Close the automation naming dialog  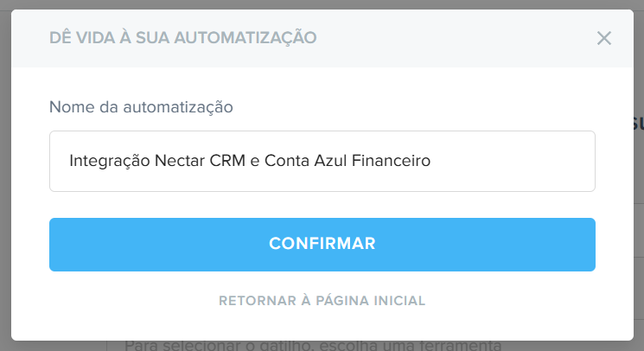click(603, 38)
